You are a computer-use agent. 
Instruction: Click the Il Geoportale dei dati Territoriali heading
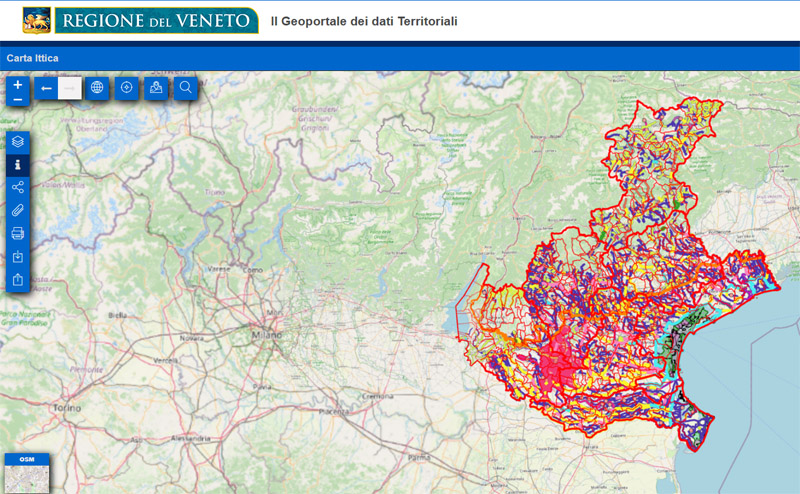click(364, 21)
